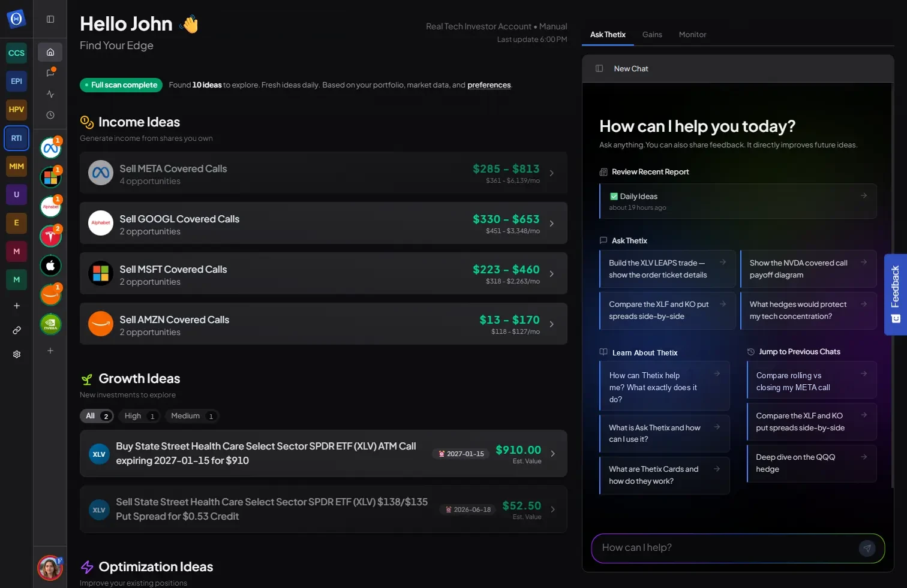Switch to the Gains tab
The height and width of the screenshot is (588, 907).
652,35
